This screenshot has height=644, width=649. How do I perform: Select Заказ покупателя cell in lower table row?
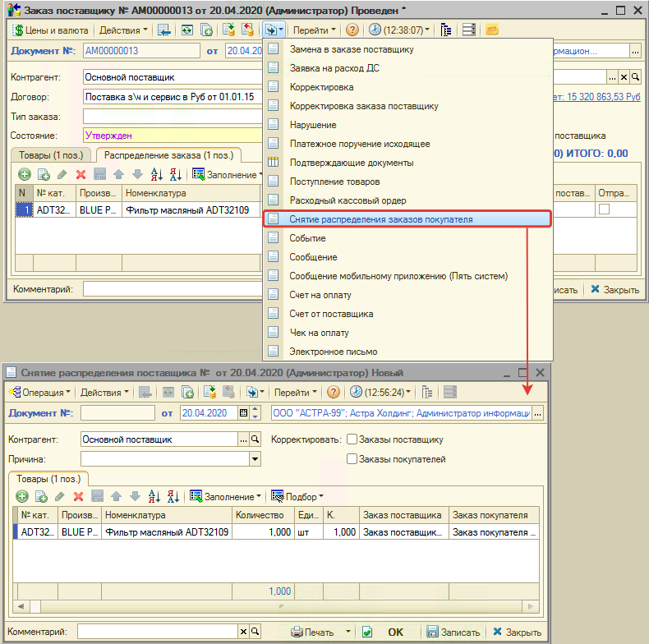point(494,531)
